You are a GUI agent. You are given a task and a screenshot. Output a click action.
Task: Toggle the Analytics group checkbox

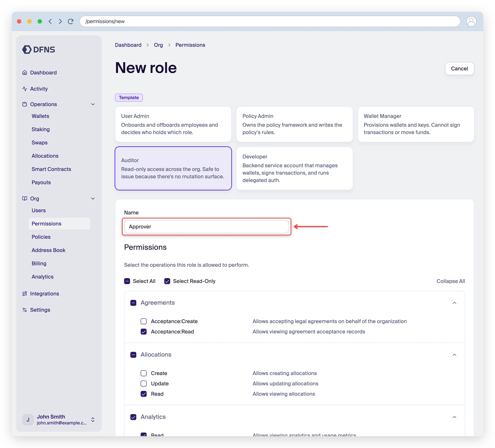[133, 417]
